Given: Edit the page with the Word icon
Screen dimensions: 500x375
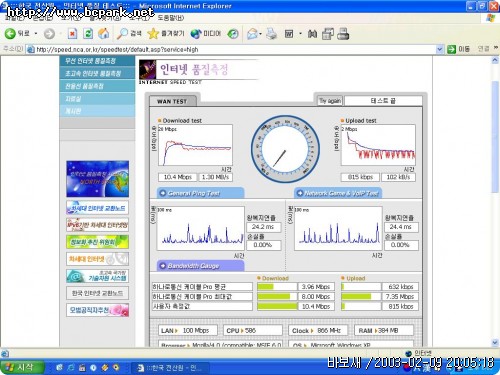Looking at the screenshot, I should [x=289, y=34].
